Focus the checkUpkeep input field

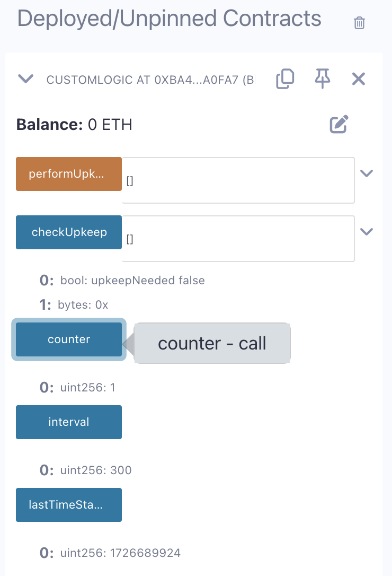(x=238, y=239)
